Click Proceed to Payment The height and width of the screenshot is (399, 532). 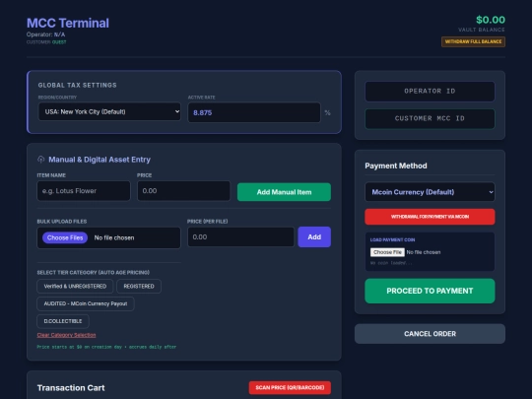430,291
